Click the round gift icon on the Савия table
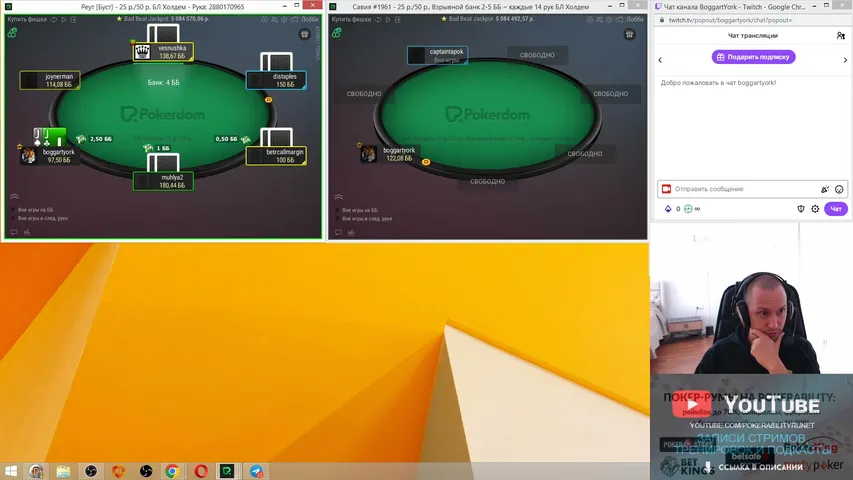Screen dimensions: 853x480 [629, 34]
